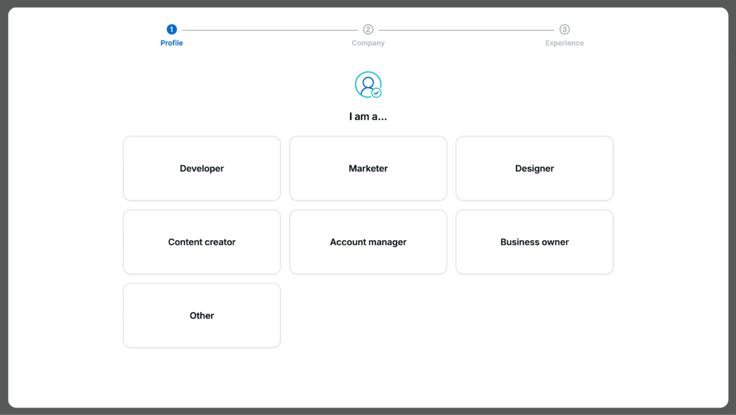The width and height of the screenshot is (736, 415).
Task: Go to the Experience step label
Action: click(564, 43)
